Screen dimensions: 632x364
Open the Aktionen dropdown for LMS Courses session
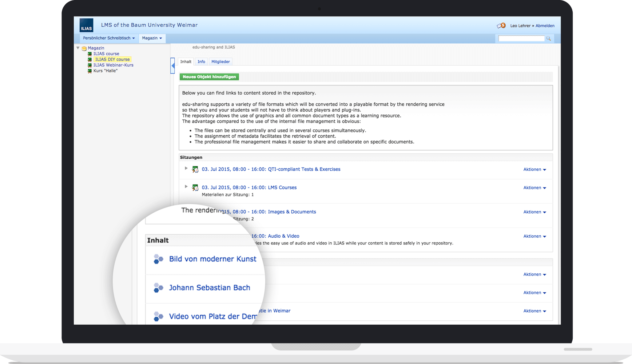click(x=534, y=188)
